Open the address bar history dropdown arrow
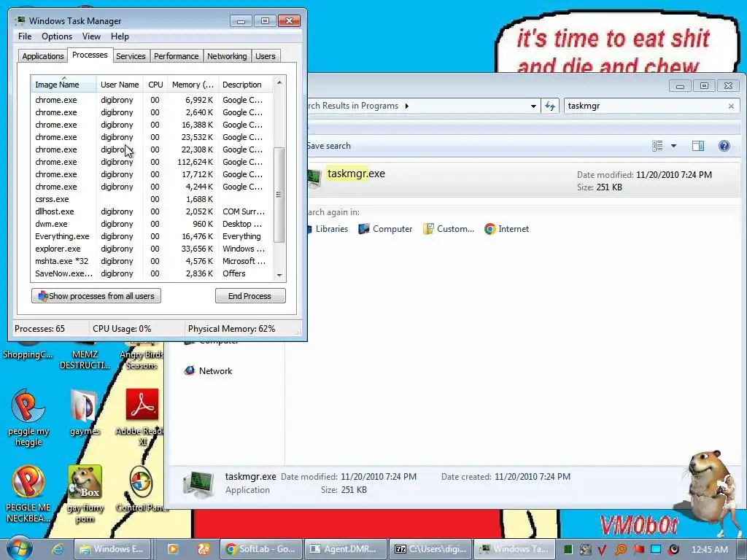 click(x=533, y=106)
